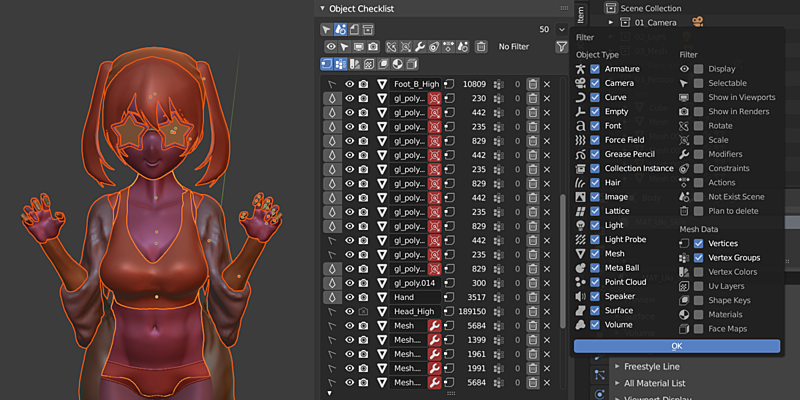The width and height of the screenshot is (800, 400).
Task: Toggle the Vertex Groups column button in the mesh data row
Action: point(341,64)
